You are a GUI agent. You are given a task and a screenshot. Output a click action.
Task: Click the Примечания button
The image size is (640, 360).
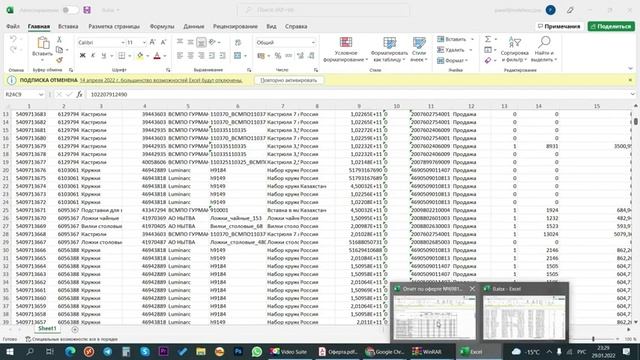(559, 27)
